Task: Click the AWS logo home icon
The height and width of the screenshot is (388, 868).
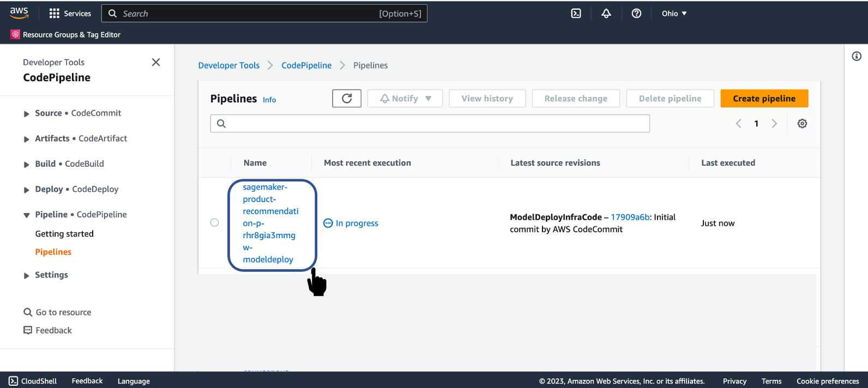Action: tap(19, 13)
